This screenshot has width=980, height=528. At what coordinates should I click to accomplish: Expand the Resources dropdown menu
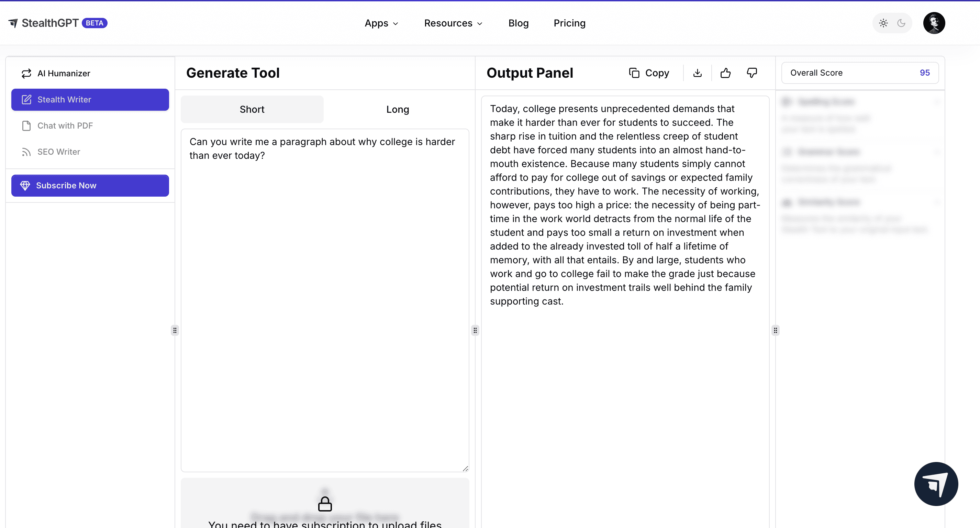[453, 23]
